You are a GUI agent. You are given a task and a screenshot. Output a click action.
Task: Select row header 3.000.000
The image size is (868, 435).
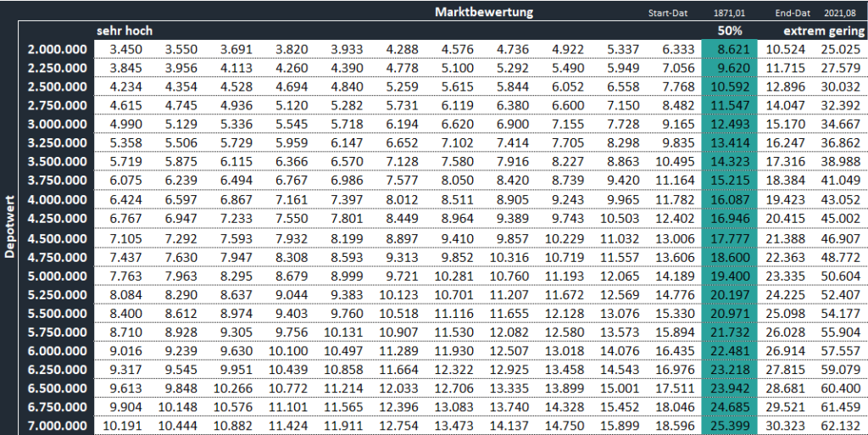[58, 124]
